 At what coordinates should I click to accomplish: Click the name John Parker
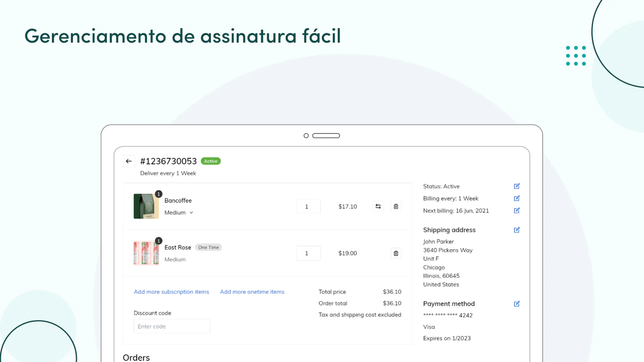[x=439, y=241]
